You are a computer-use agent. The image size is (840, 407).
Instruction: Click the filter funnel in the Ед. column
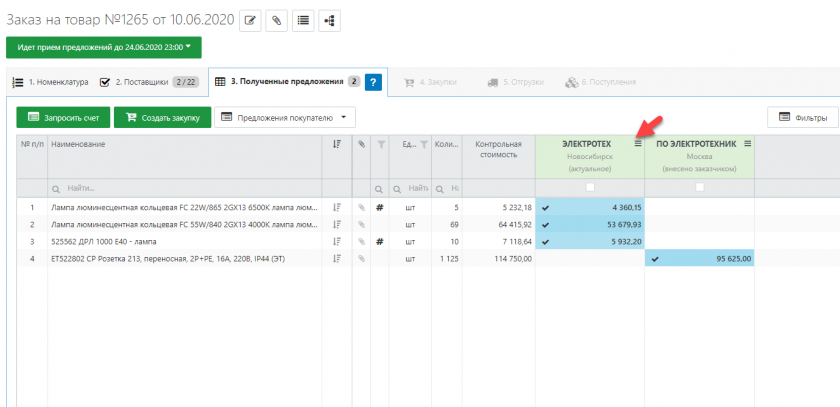[x=422, y=145]
